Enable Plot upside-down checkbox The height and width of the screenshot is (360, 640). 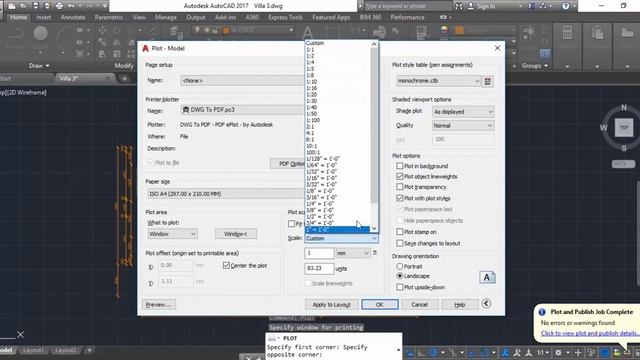click(x=400, y=287)
